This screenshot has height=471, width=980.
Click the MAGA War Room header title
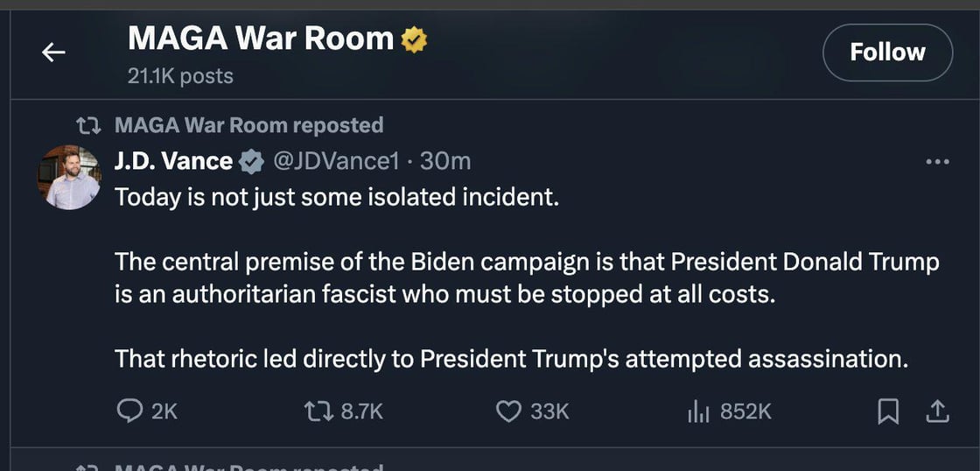(261, 39)
